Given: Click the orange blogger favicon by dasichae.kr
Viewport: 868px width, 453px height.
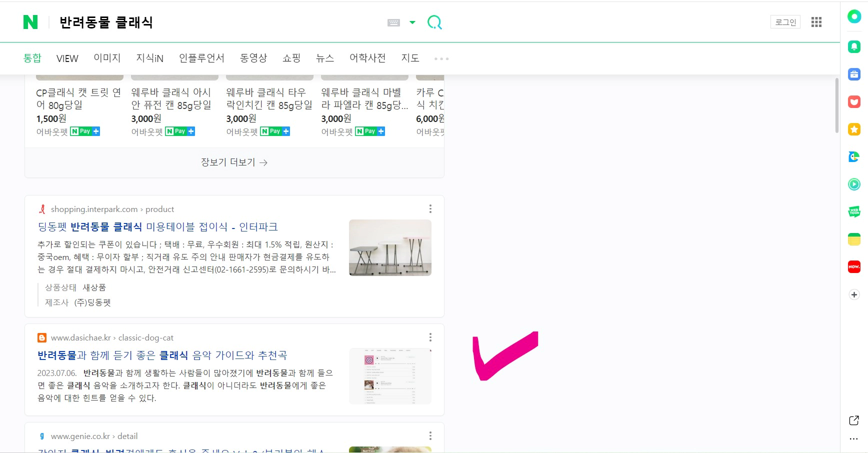Looking at the screenshot, I should [42, 337].
